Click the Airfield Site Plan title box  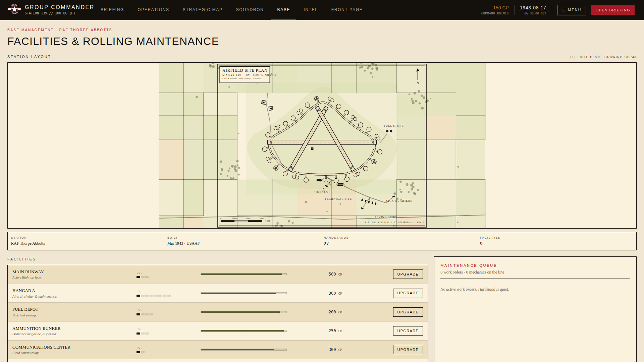point(245,75)
